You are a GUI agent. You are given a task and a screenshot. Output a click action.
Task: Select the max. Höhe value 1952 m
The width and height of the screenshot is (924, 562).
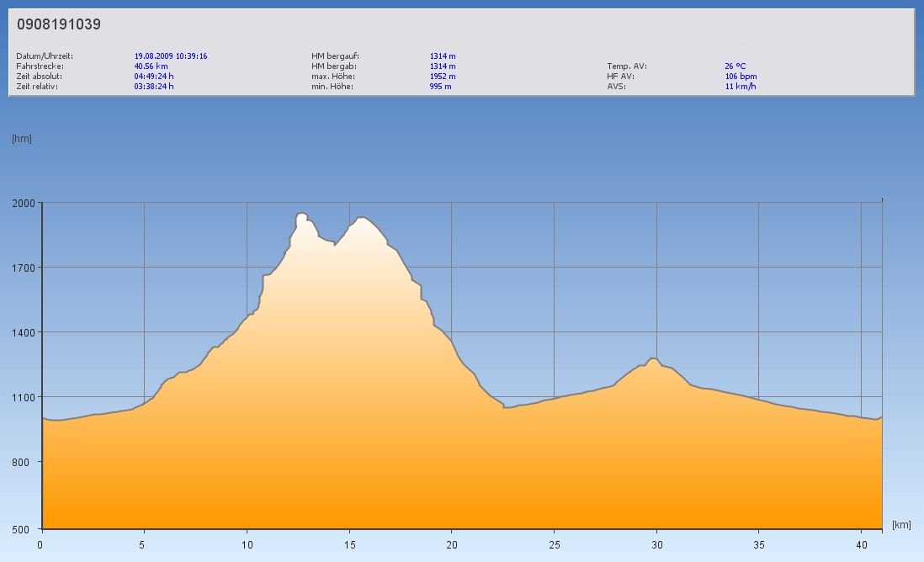(x=443, y=77)
